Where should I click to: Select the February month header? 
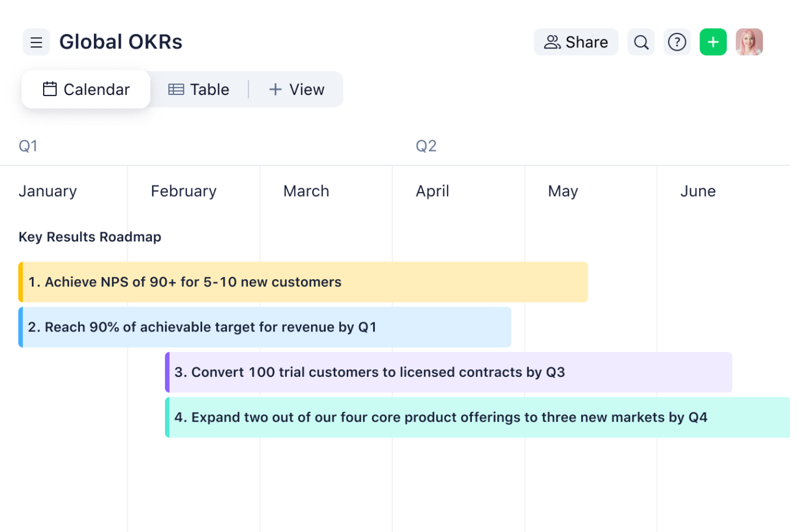click(x=184, y=191)
